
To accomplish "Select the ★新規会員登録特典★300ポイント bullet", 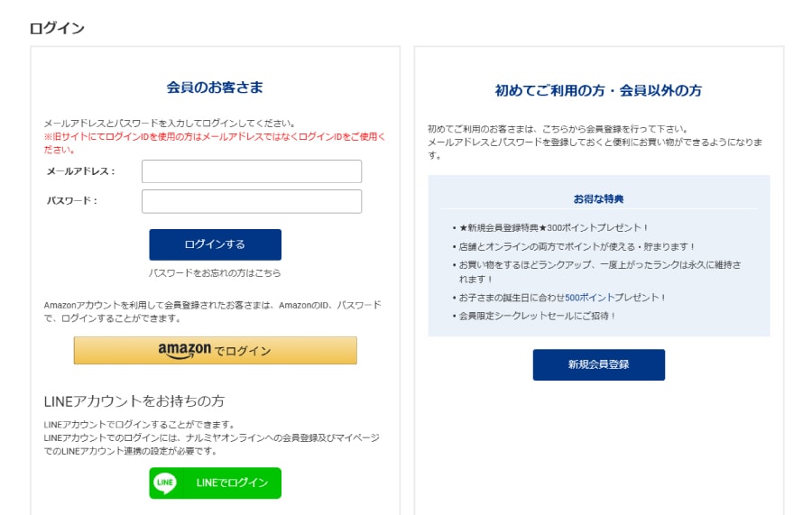I will click(x=554, y=228).
